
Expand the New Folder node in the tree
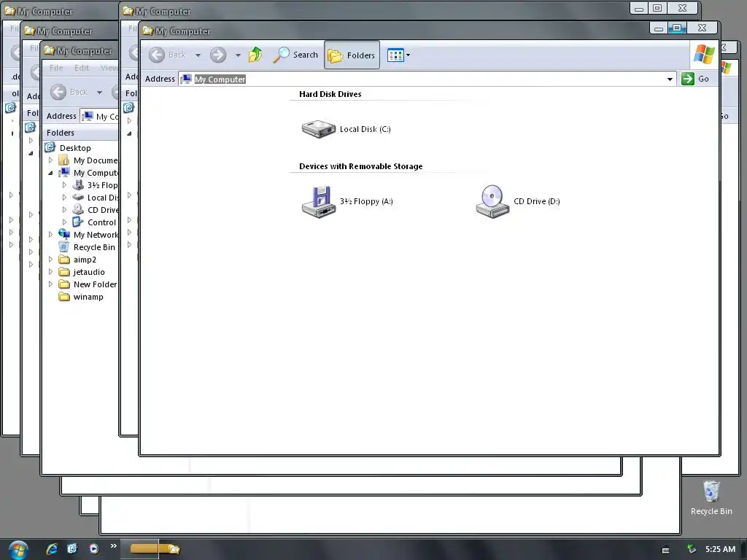coord(50,284)
